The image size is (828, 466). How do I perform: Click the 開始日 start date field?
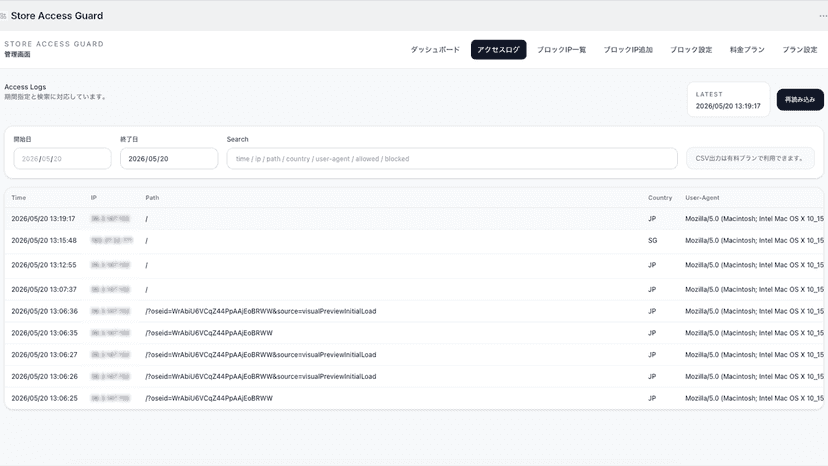point(62,159)
